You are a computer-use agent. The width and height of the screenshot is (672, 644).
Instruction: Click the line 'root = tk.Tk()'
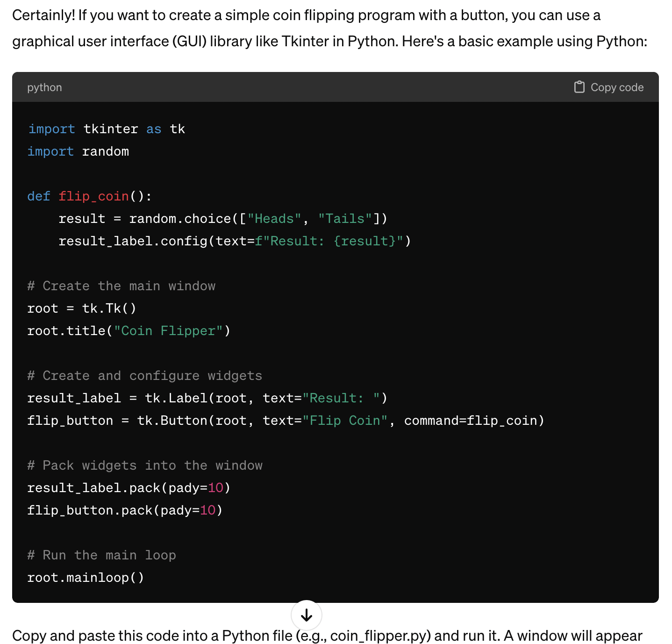(x=82, y=308)
